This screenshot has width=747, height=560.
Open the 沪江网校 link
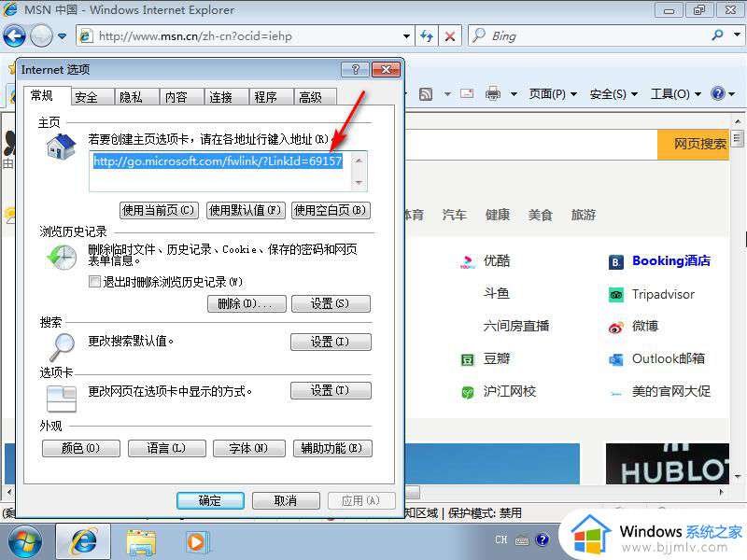(x=510, y=391)
